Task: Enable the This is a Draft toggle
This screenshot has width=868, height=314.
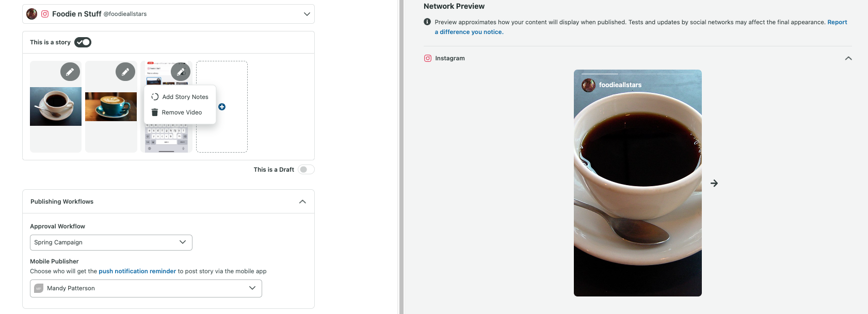Action: coord(306,170)
